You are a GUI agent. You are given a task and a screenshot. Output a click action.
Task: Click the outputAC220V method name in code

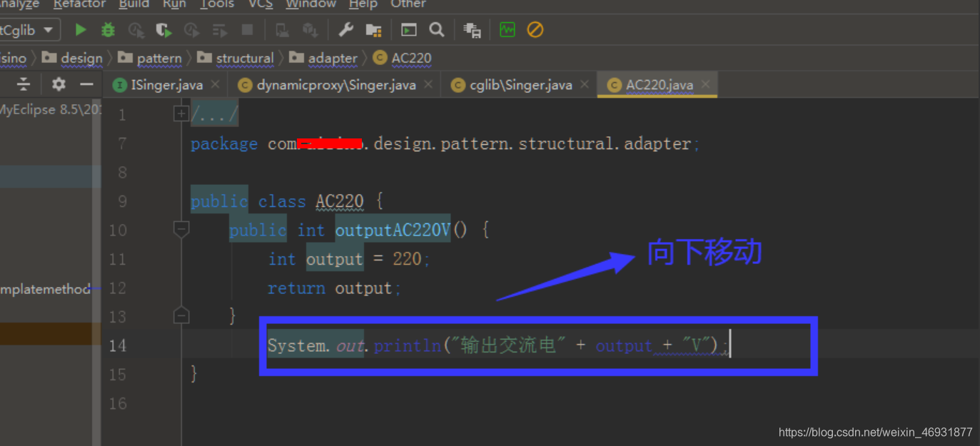[393, 230]
